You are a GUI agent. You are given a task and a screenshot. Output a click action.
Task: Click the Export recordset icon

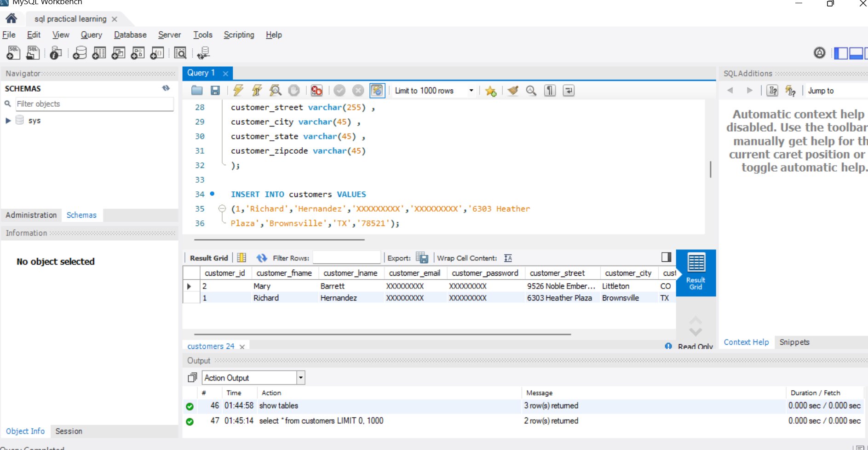point(421,258)
